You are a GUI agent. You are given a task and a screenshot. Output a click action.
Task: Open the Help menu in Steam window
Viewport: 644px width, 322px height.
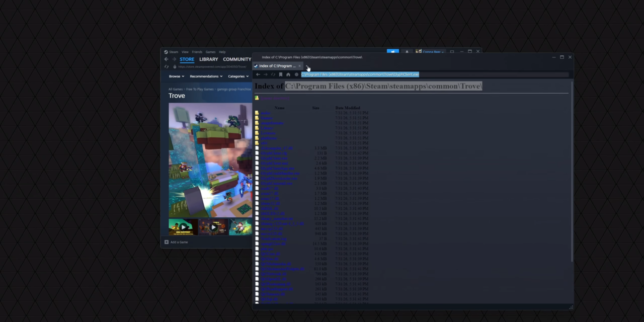pyautogui.click(x=222, y=52)
